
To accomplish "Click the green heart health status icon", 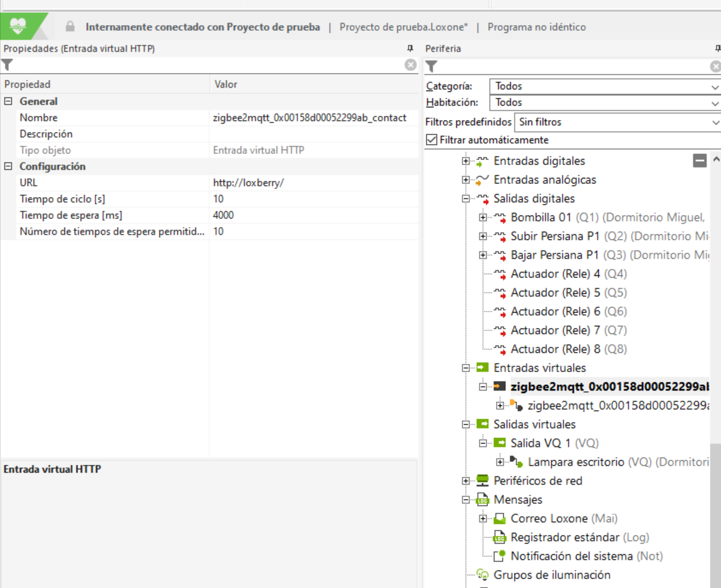I will tap(18, 26).
